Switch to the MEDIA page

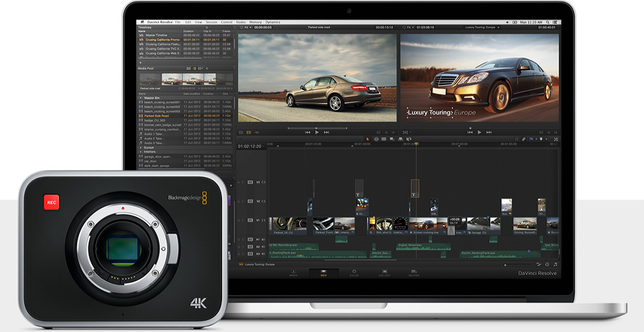point(293,273)
